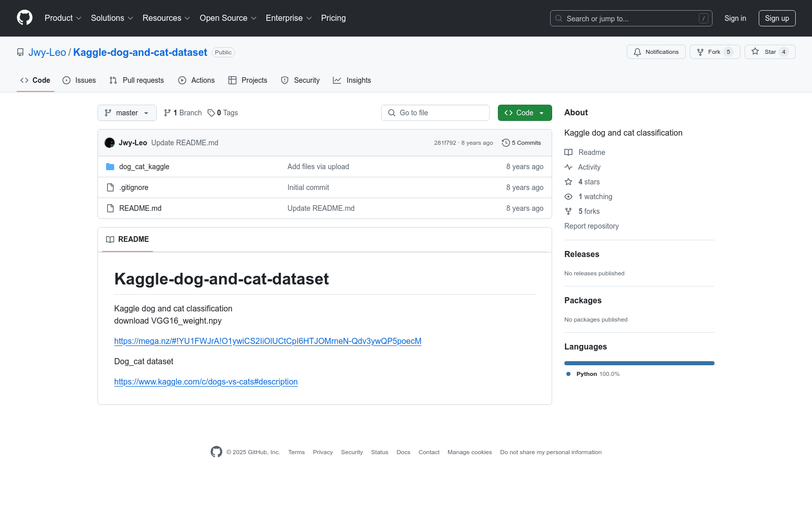Switch to the Actions tab
This screenshot has height=508, width=812.
click(196, 80)
